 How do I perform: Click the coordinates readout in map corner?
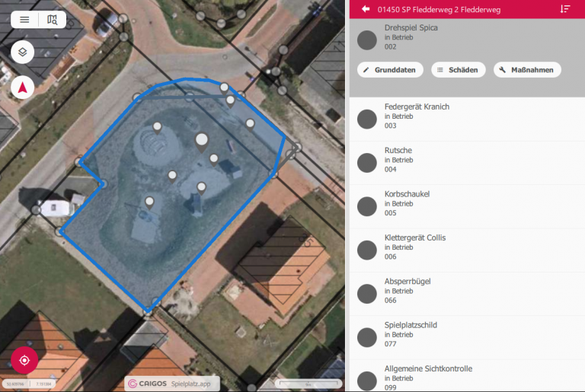pyautogui.click(x=29, y=384)
